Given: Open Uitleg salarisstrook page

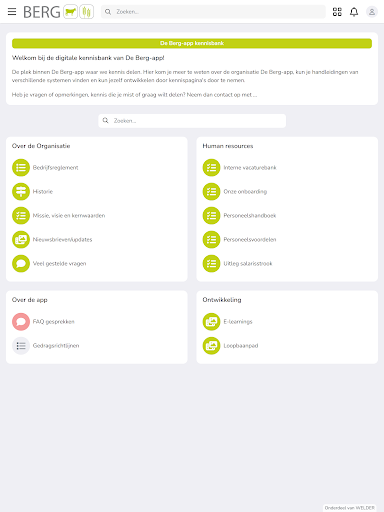Looking at the screenshot, I should (x=248, y=264).
